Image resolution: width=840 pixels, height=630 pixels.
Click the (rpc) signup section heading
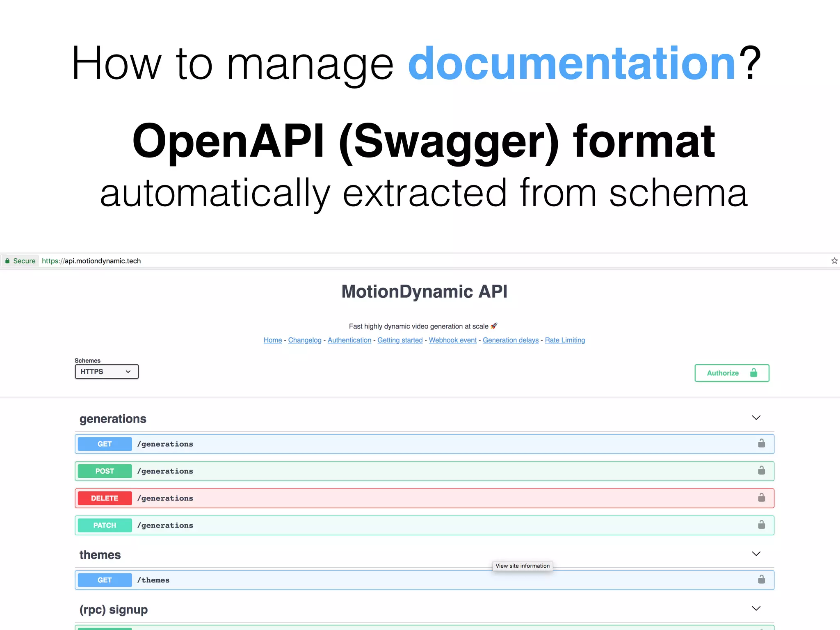[x=114, y=610]
